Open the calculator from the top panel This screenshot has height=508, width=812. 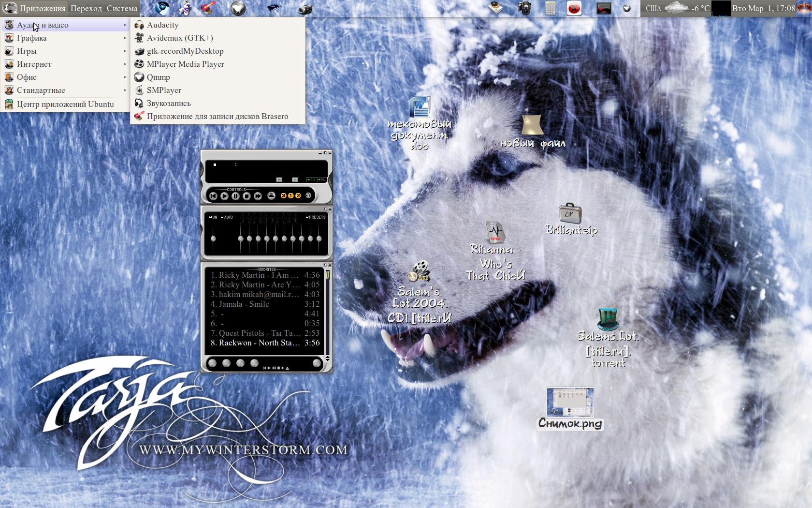(x=551, y=8)
